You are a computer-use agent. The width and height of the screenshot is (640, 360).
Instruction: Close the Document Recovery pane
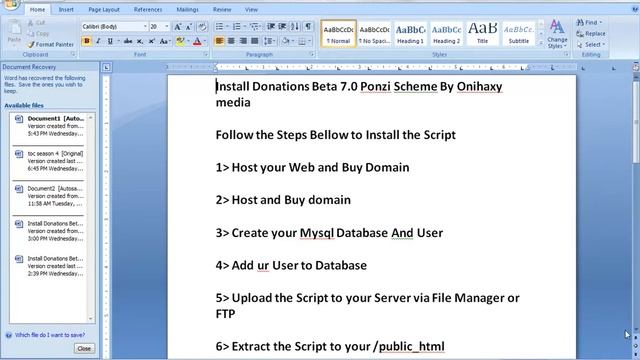point(84,349)
